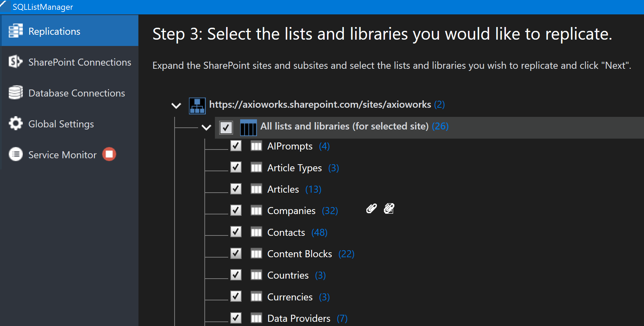644x326 pixels.
Task: Open the Global Settings section
Action: coord(61,124)
